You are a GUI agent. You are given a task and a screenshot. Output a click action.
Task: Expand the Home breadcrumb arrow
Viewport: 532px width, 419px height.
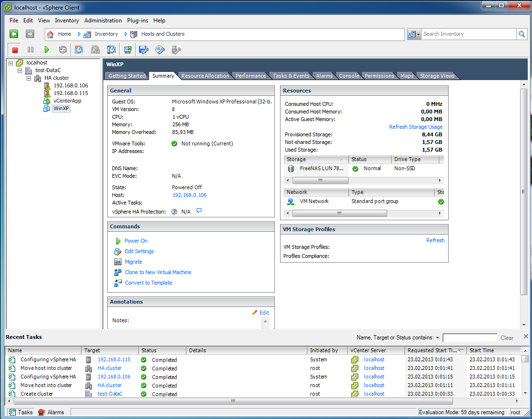pyautogui.click(x=79, y=34)
